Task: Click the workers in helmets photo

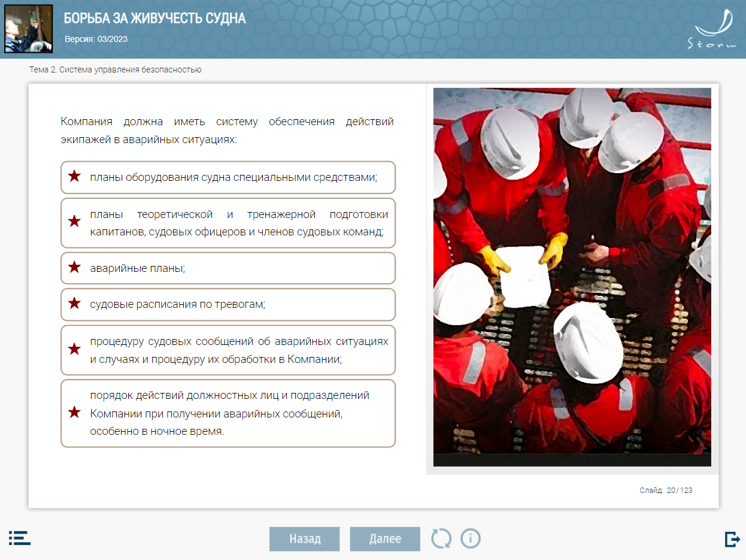Action: 572,277
